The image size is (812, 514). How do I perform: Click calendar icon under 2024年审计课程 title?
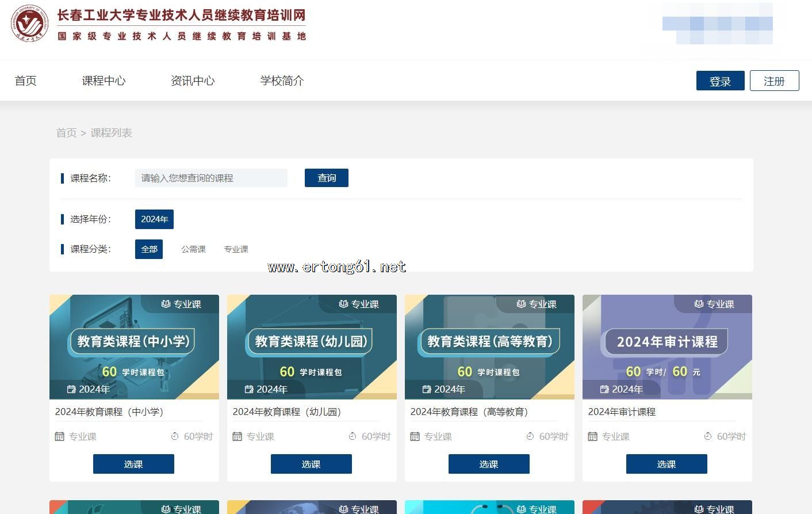coord(592,436)
